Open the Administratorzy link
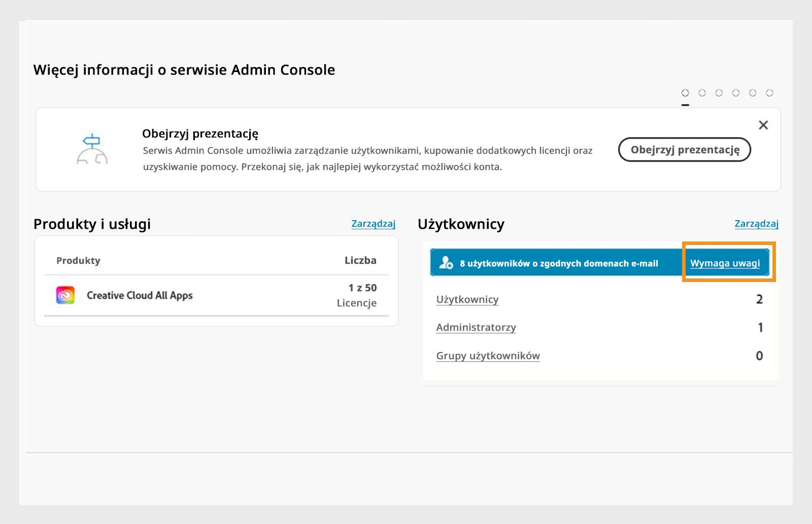812x524 pixels. click(476, 327)
